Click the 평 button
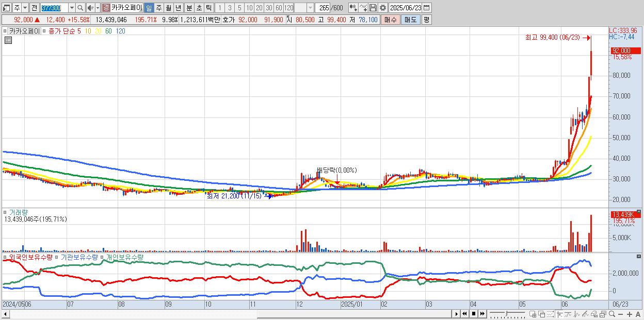 click(426, 20)
